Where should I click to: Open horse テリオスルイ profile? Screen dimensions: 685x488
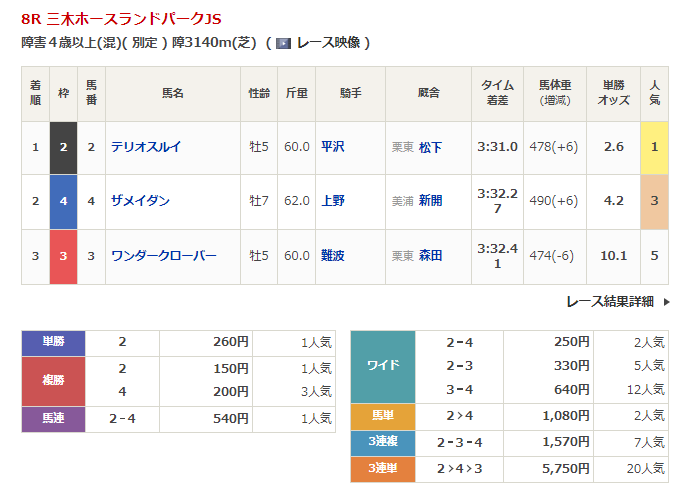click(x=146, y=147)
